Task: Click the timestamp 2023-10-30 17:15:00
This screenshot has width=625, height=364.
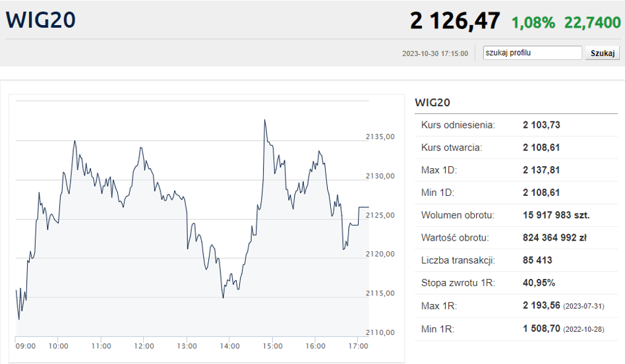Action: (435, 53)
